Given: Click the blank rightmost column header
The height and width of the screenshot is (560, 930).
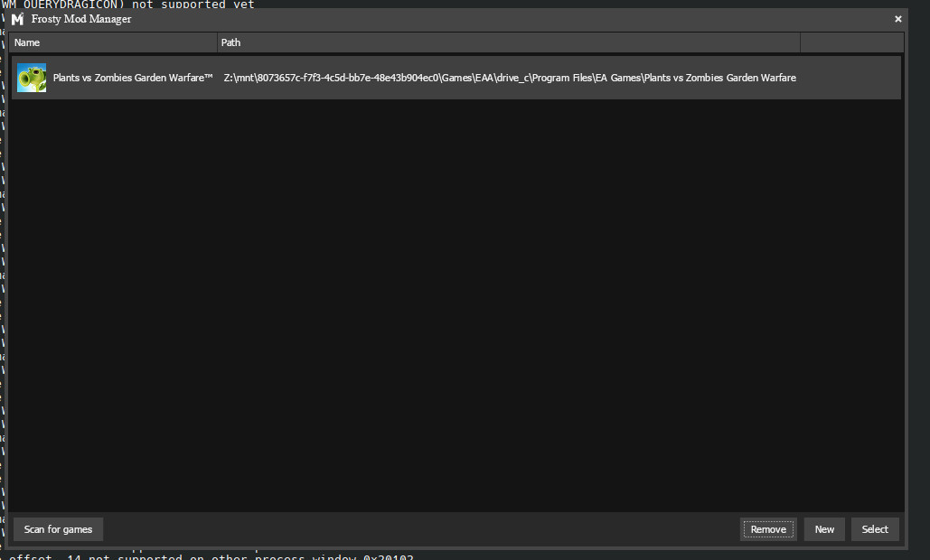Looking at the screenshot, I should (851, 42).
